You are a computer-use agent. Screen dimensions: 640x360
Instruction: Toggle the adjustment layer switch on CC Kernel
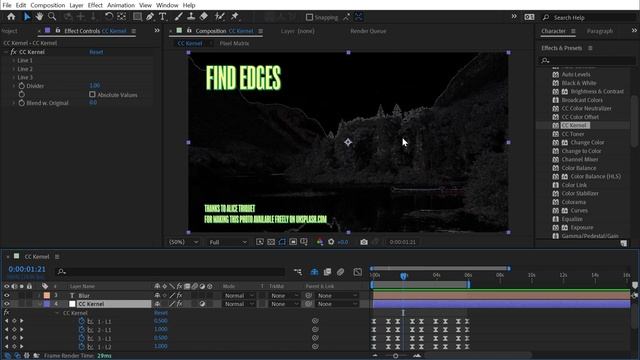(x=202, y=304)
